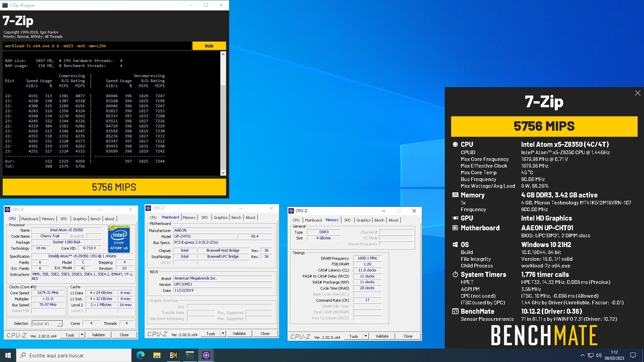
Task: Switch to Graphics tab in the CPU-Z Memory window
Action: [364, 220]
